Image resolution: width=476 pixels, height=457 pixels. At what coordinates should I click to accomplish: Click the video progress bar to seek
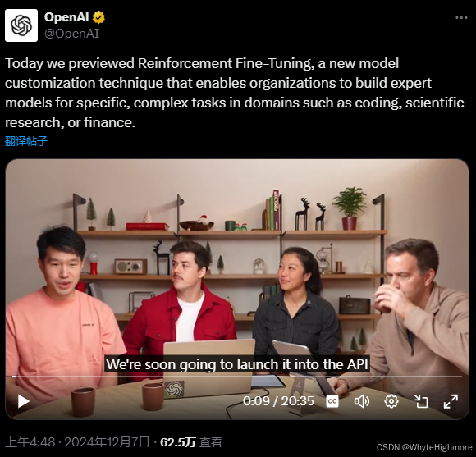(237, 377)
